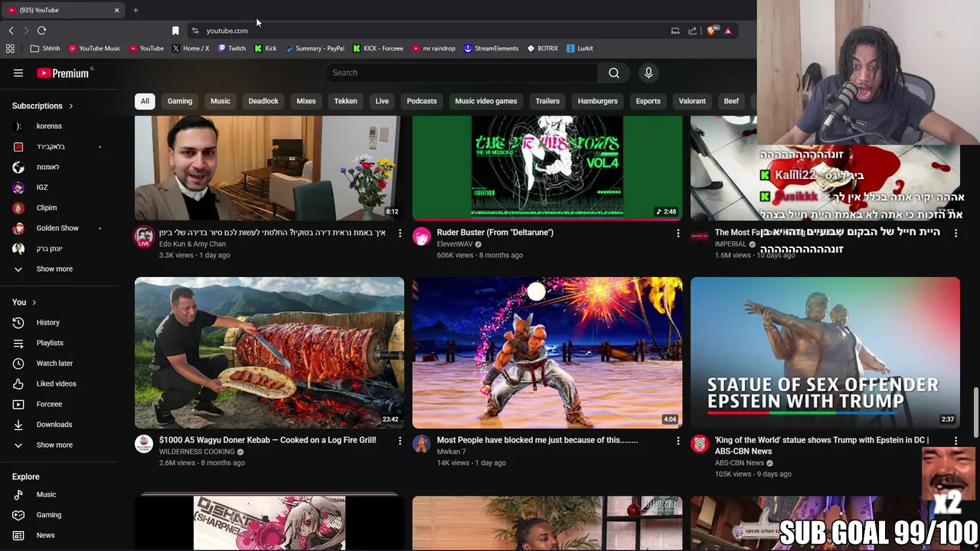The height and width of the screenshot is (551, 980).
Task: Select the Music filter chip
Action: pos(220,101)
